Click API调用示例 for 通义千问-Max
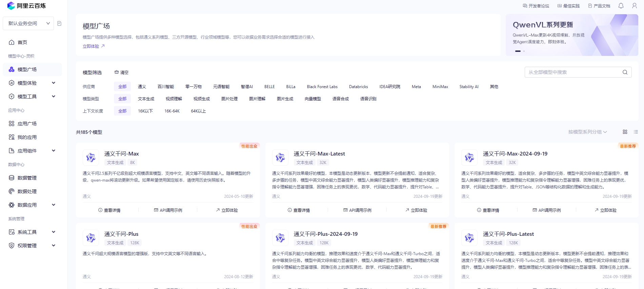644x289 pixels. point(168,210)
